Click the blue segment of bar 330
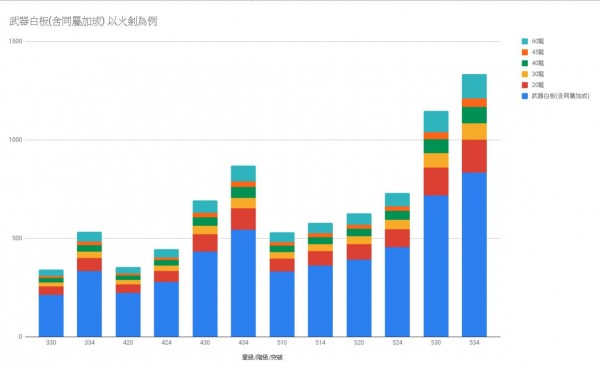 [51, 316]
